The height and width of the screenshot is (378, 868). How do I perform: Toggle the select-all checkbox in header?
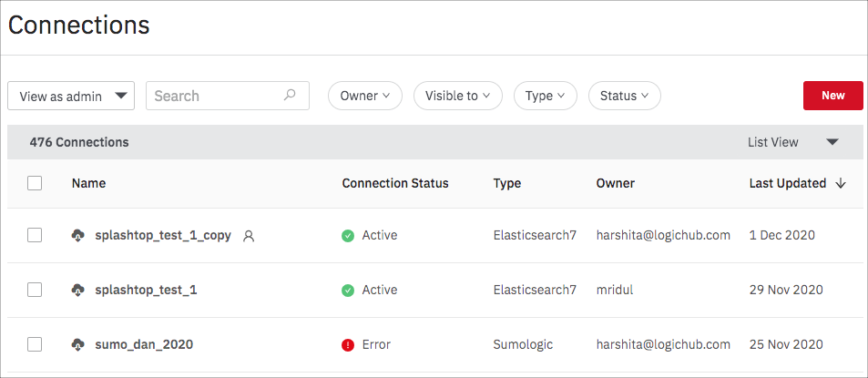35,183
